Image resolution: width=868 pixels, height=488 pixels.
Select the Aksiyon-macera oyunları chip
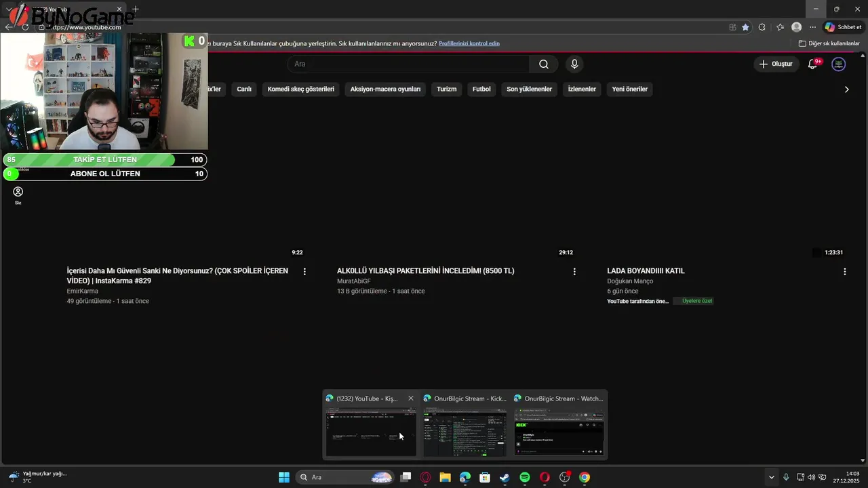click(x=385, y=89)
